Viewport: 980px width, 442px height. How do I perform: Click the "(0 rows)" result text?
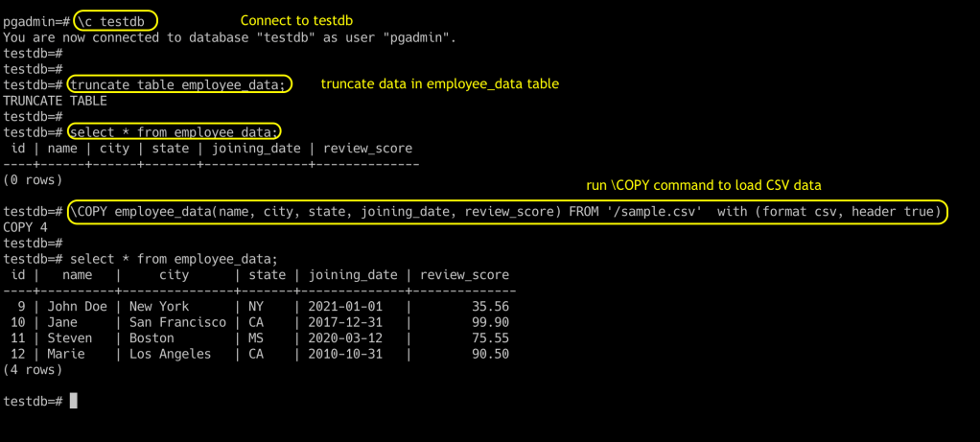[x=34, y=179]
